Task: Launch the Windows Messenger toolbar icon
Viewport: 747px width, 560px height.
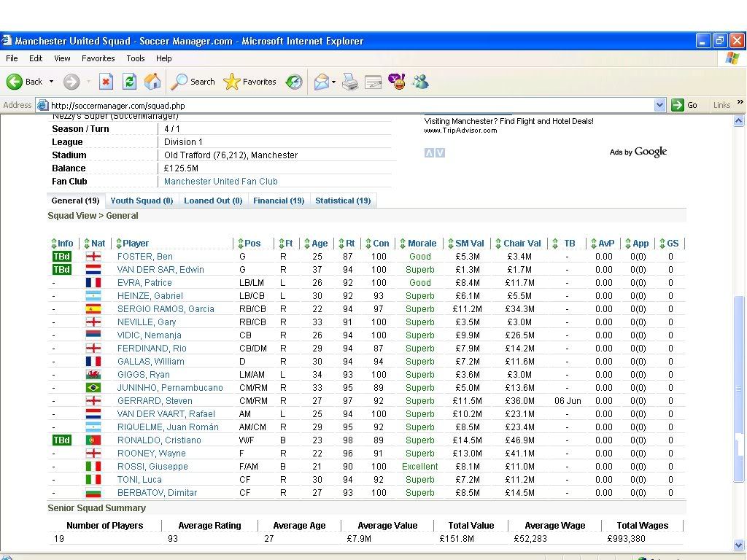Action: click(x=421, y=82)
